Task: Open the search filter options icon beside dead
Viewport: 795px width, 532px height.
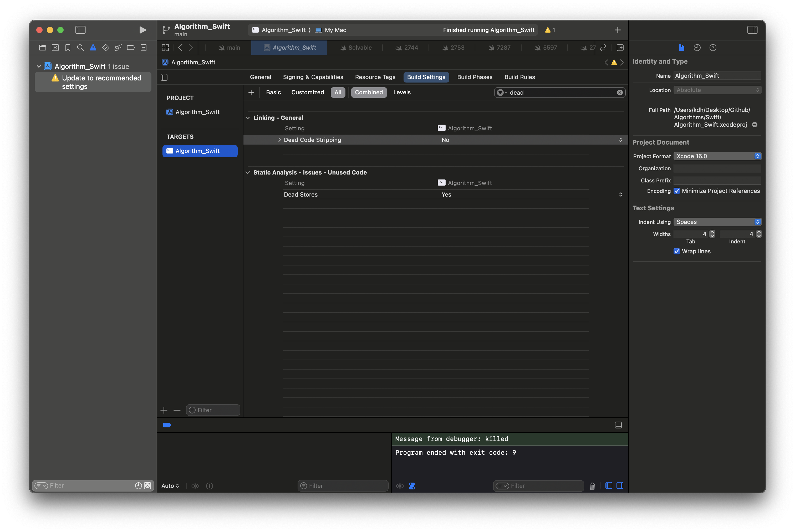Action: pos(502,93)
